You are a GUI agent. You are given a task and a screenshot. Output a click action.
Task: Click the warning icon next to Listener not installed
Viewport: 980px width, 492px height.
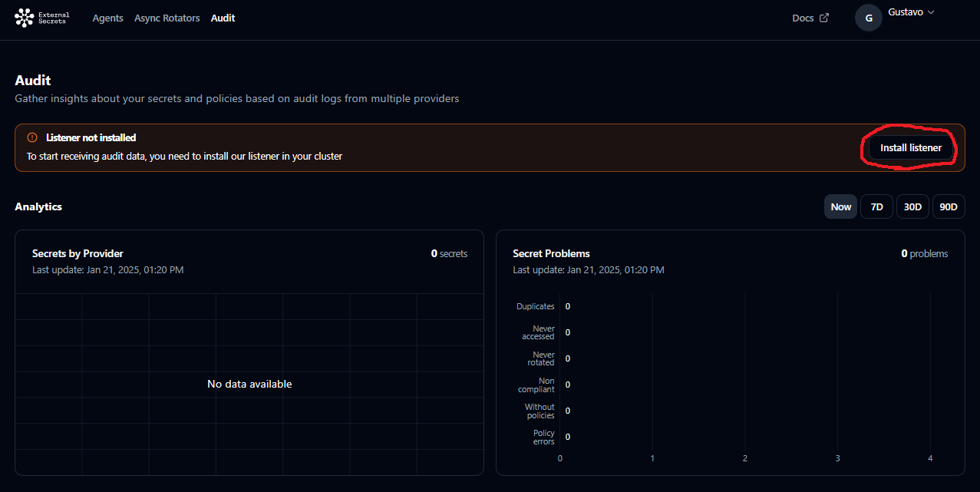(x=31, y=137)
